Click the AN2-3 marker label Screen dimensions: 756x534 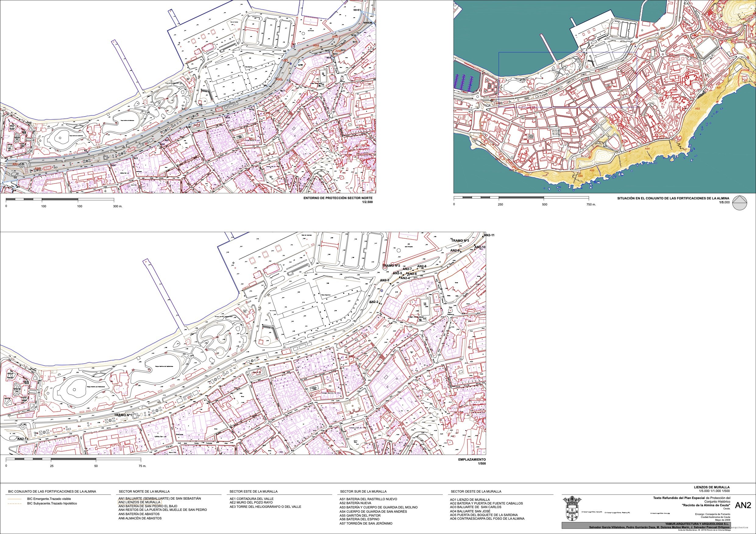384,280
